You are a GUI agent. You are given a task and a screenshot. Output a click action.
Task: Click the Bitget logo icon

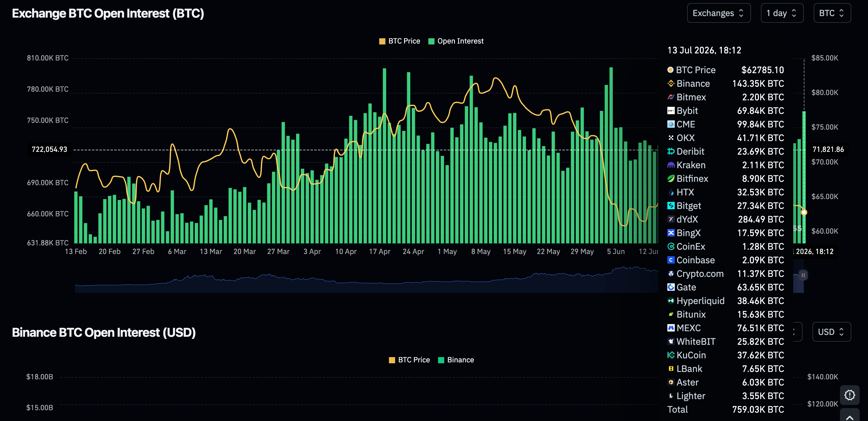point(670,206)
